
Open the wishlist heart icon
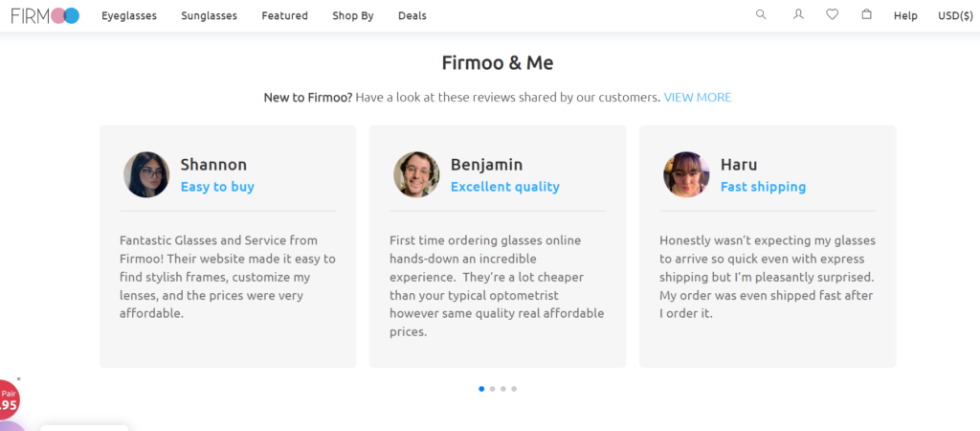pos(832,14)
